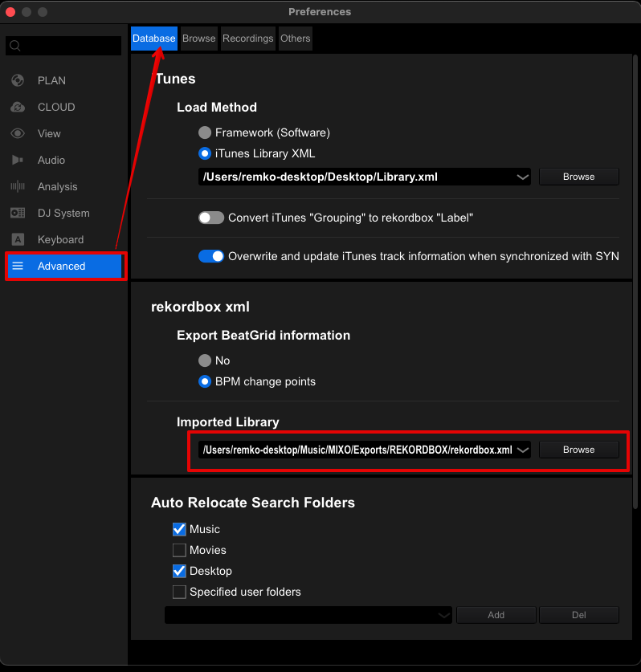This screenshot has width=641, height=672.
Task: Toggle Overwrite and update iTunes track information
Action: click(x=211, y=256)
